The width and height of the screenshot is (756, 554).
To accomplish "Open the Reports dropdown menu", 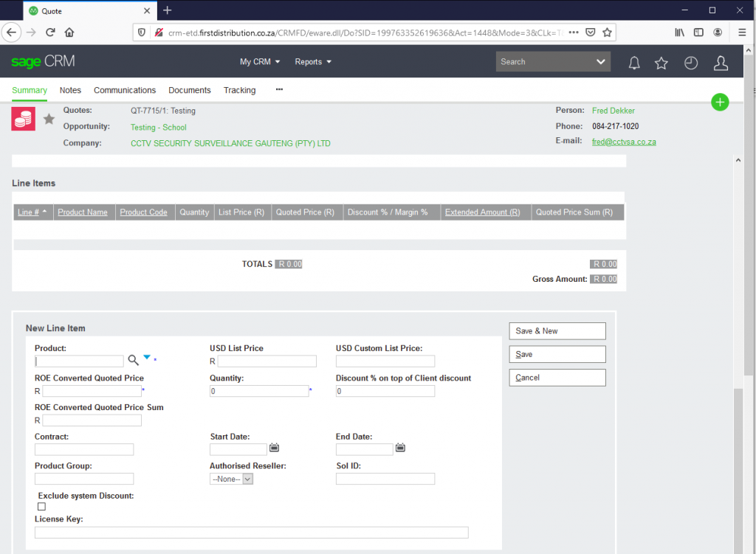I will [x=313, y=62].
